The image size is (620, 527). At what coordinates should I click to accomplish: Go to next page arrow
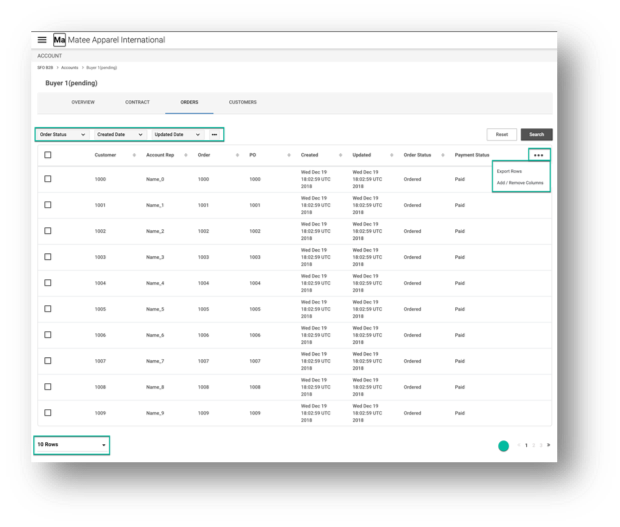[548, 445]
